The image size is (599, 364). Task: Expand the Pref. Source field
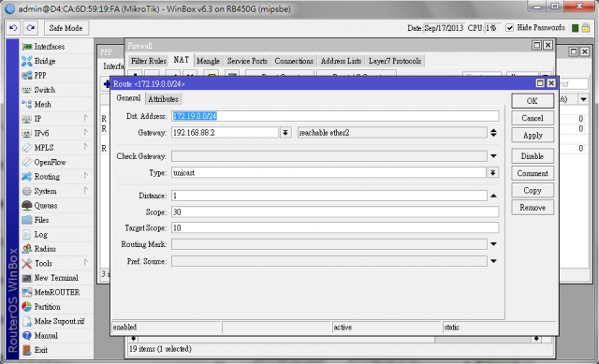coord(493,261)
